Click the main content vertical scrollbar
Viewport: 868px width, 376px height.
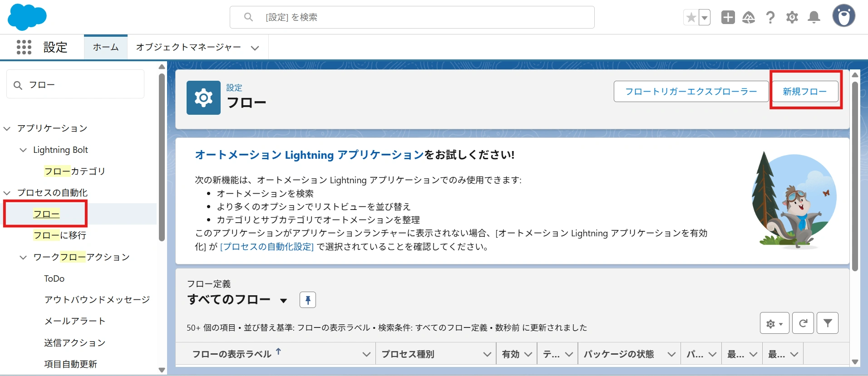pyautogui.click(x=855, y=176)
